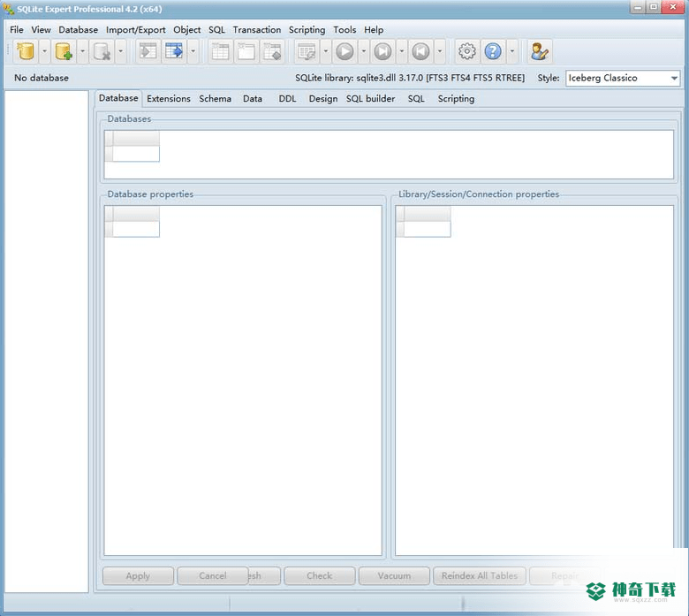Switch to the Extensions tab
The height and width of the screenshot is (616, 689).
click(169, 99)
